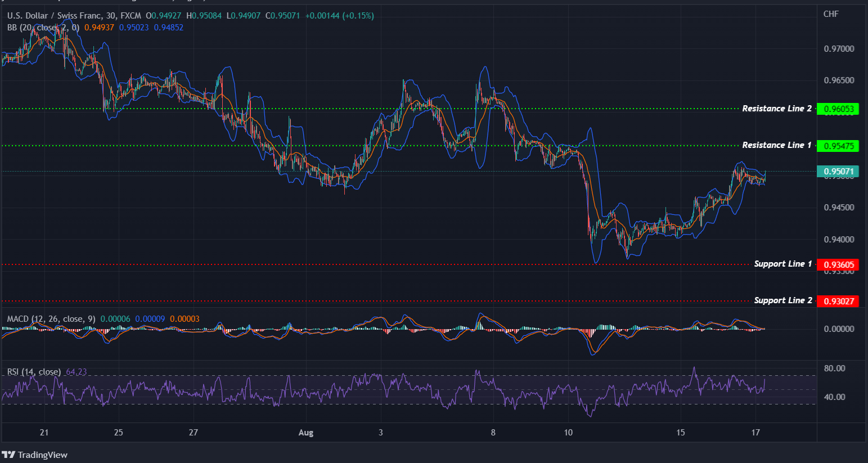The height and width of the screenshot is (463, 868).
Task: Click the RSI value 64.23
Action: tap(76, 372)
